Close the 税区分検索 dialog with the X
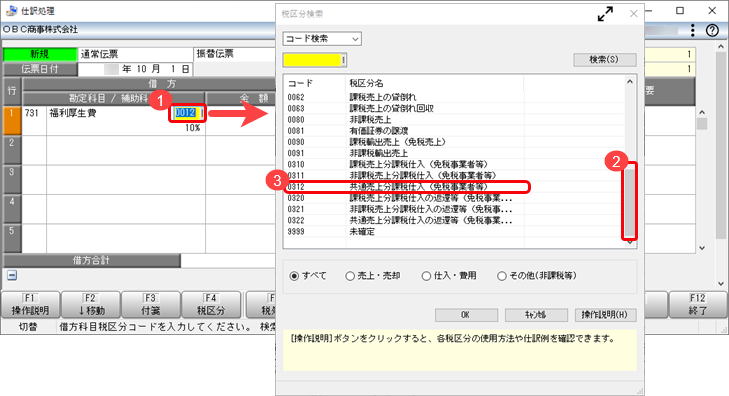The image size is (729, 396). pos(633,14)
